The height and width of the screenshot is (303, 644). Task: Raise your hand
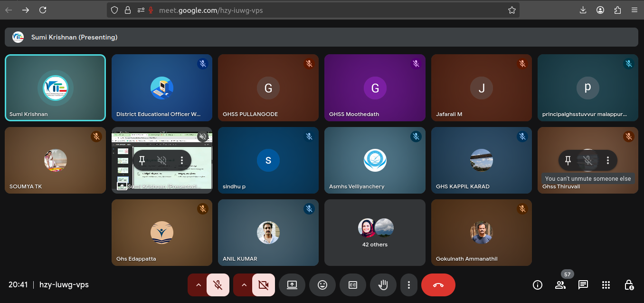pos(383,285)
